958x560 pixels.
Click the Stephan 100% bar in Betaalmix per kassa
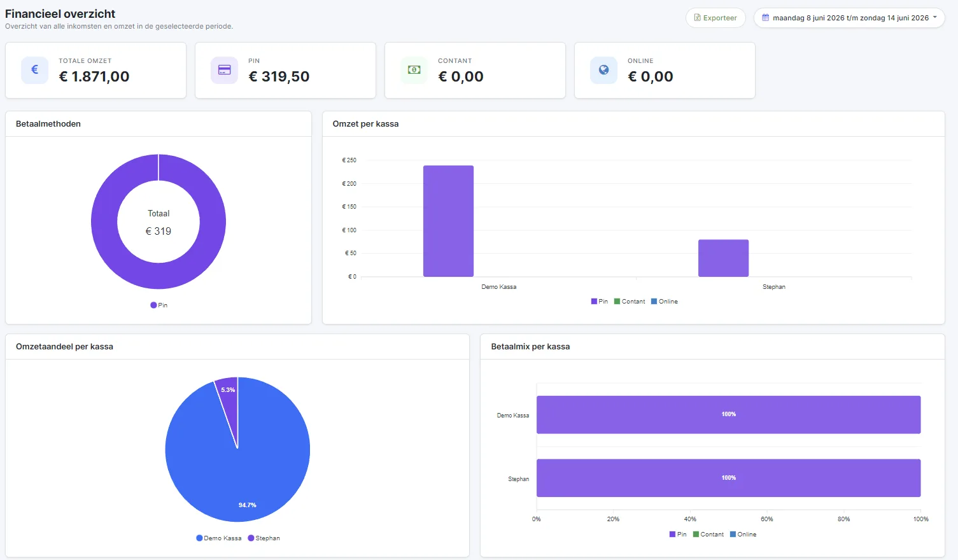pos(728,478)
